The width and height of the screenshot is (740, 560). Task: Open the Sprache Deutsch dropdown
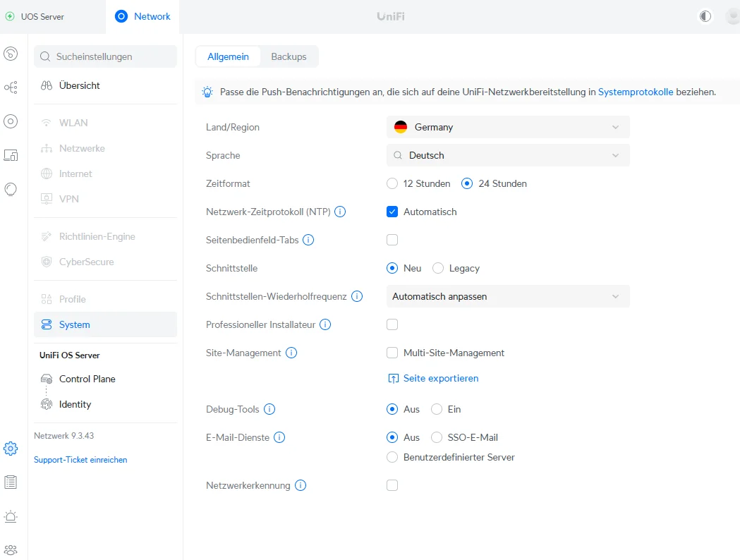coord(508,155)
